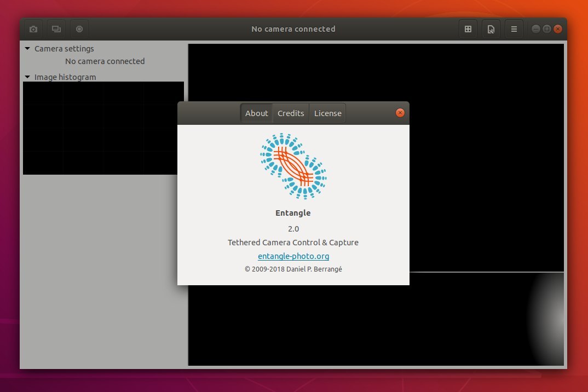Click the 'Entangle' application name text
The image size is (588, 392).
click(x=293, y=213)
